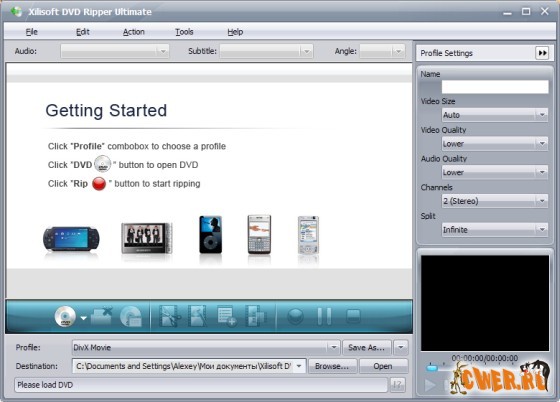Click the video effects toolbar icon
This screenshot has height=402, width=560.
pyautogui.click(x=198, y=316)
